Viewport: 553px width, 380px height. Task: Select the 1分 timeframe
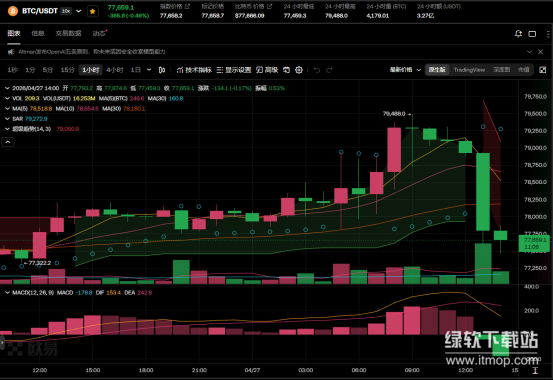coord(30,70)
